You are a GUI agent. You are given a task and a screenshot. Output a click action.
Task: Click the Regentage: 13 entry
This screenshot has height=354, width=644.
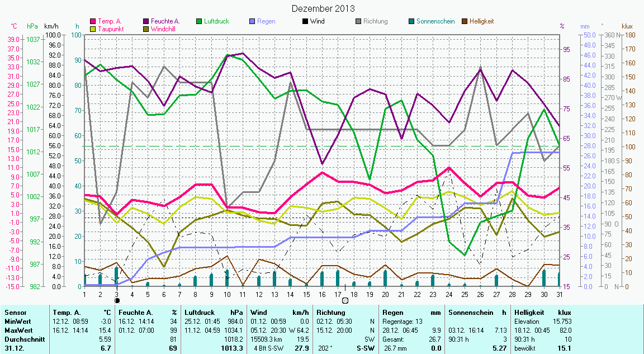pos(402,322)
